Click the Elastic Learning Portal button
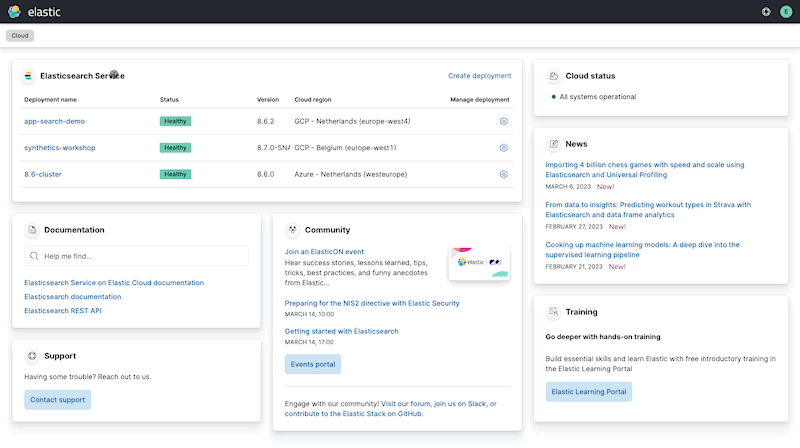800x448 pixels. 589,392
